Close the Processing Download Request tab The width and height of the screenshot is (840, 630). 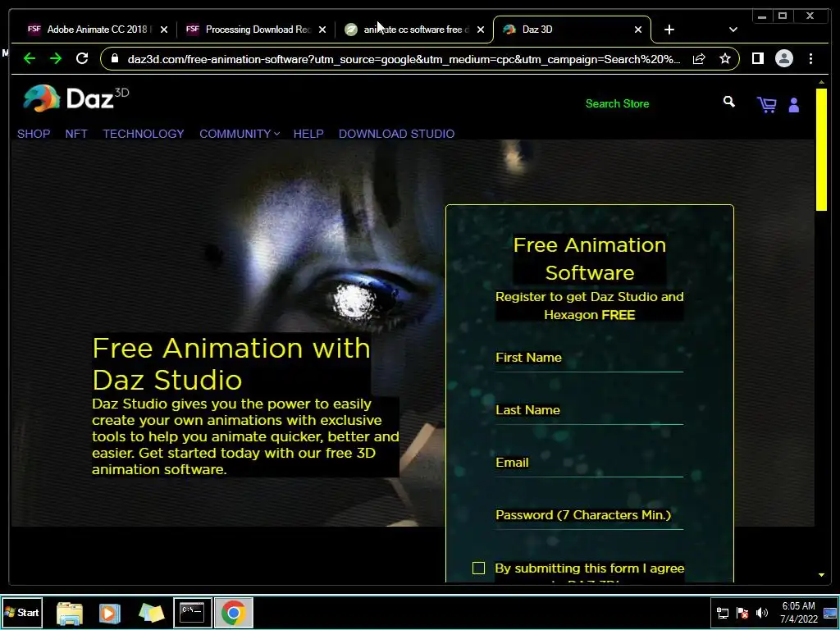click(322, 30)
